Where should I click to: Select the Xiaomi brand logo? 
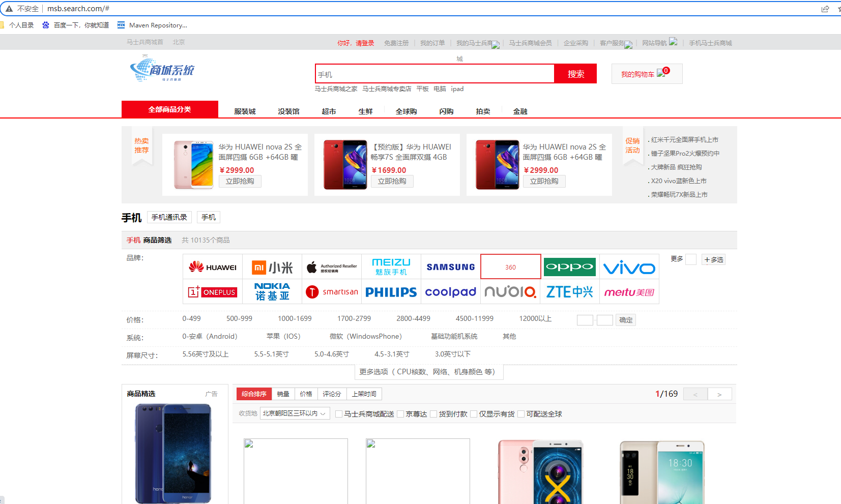coord(272,267)
